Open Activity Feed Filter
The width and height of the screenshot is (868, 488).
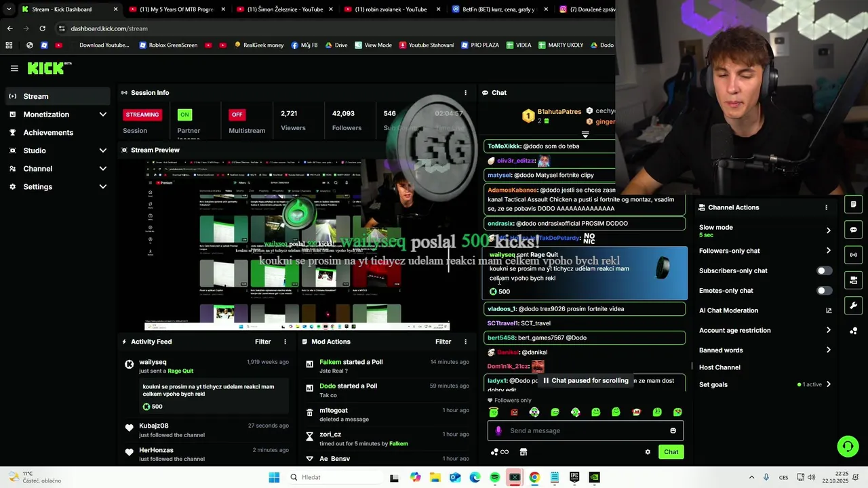(262, 342)
